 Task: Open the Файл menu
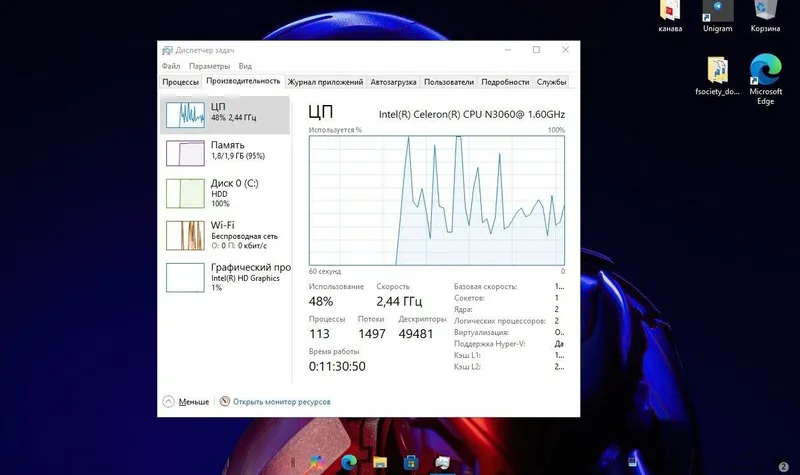(x=171, y=66)
